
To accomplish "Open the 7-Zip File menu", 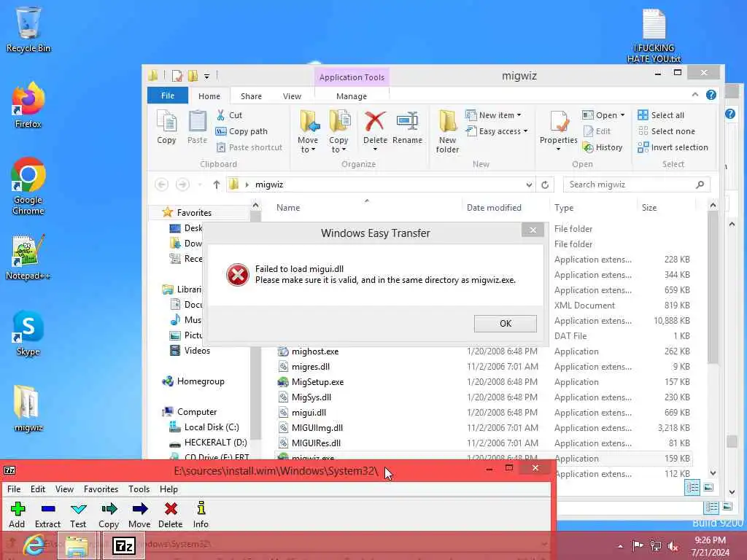I will click(x=14, y=489).
